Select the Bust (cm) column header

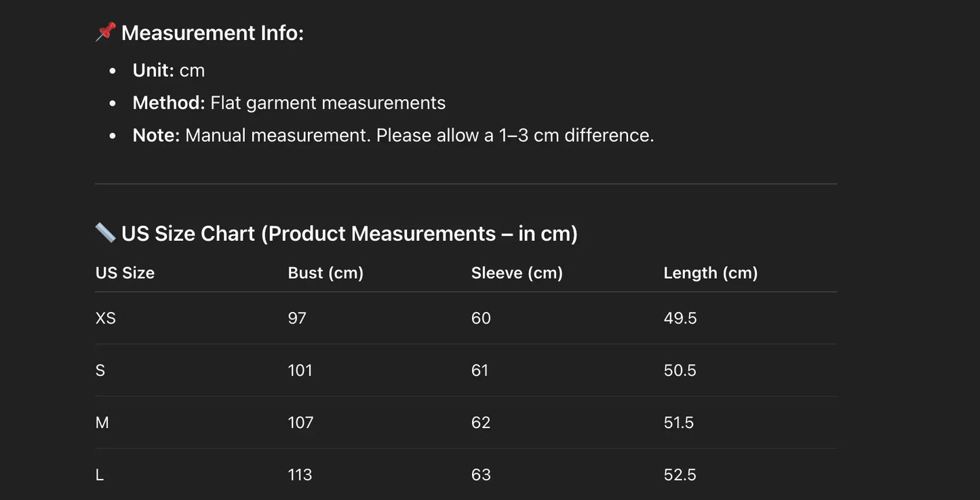326,273
